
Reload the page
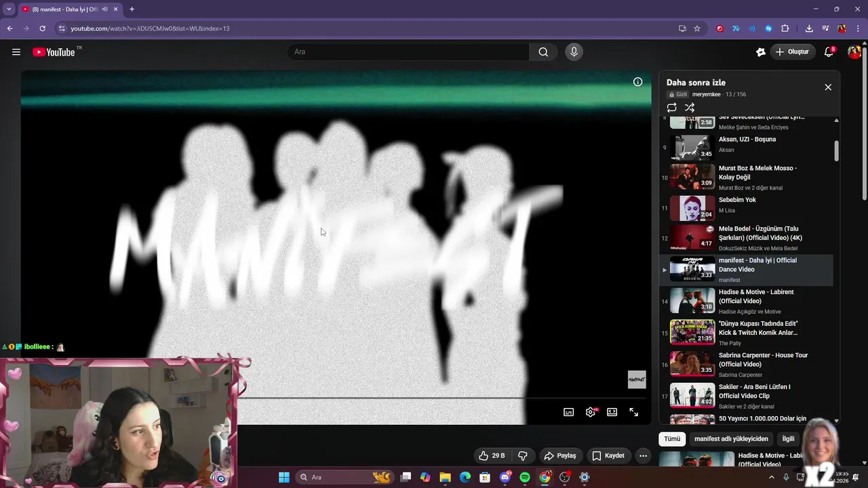coord(42,28)
